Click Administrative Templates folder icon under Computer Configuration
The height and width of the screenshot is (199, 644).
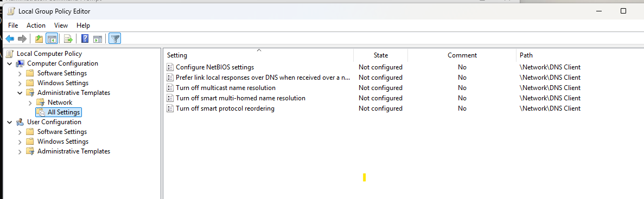coord(30,93)
